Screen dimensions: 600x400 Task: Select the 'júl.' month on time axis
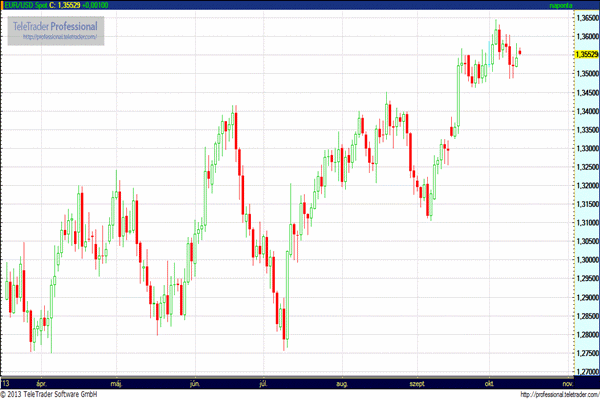point(264,383)
